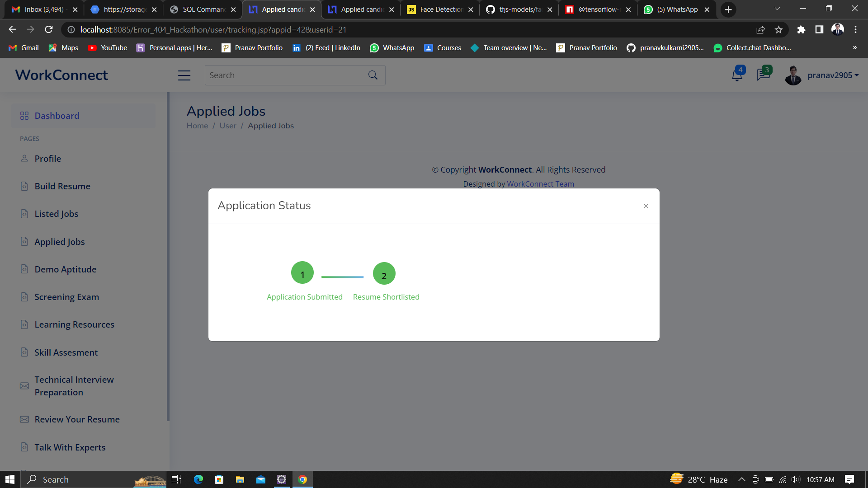Open the messages chat icon
868x488 pixels.
tap(763, 75)
